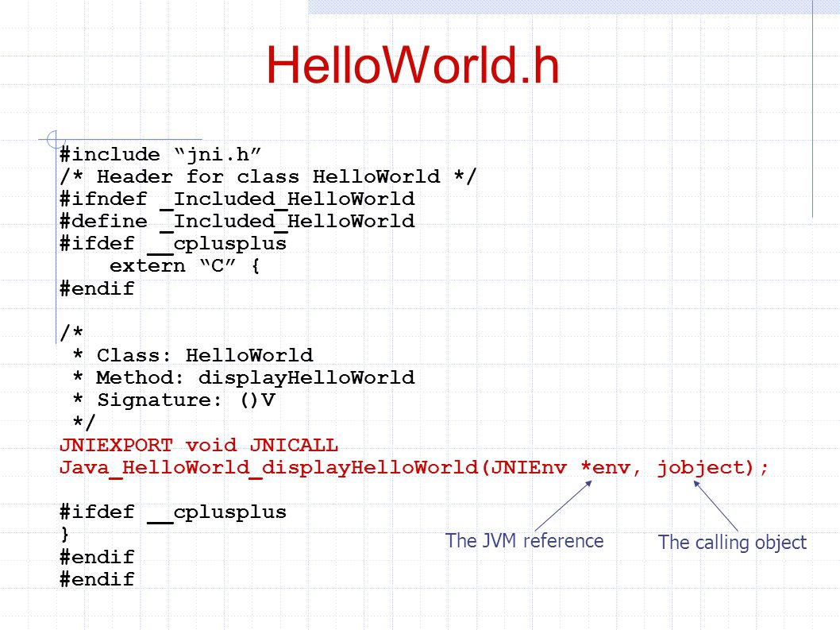This screenshot has height=630, width=840.
Task: Click the closing brace } line
Action: point(65,535)
